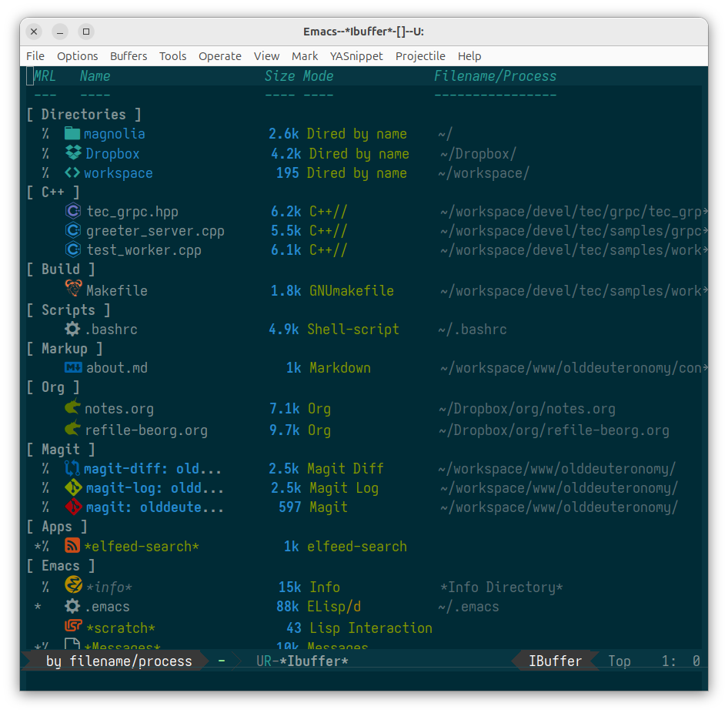Image resolution: width=728 pixels, height=713 pixels.
Task: Click the 'Shell-script' mode text
Action: 353,330
